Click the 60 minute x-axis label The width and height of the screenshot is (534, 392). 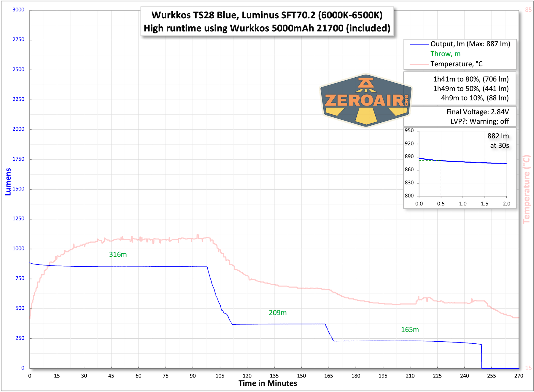[x=138, y=376]
